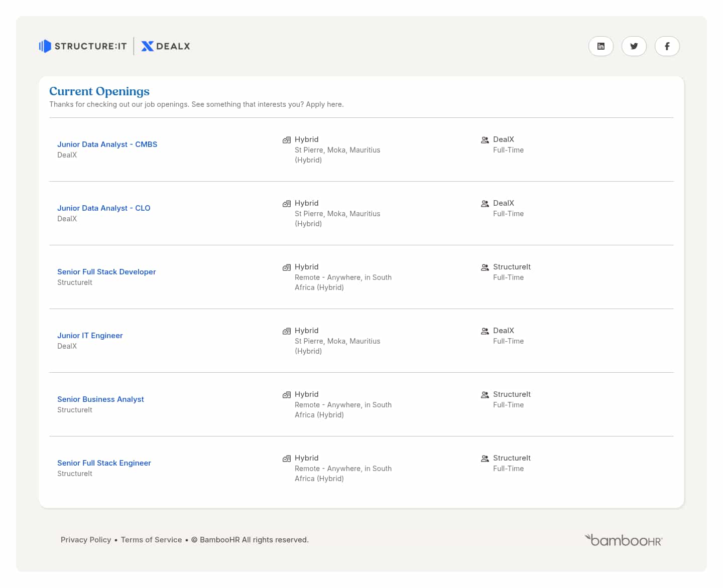Click department icon for Junior Data Analyst - CMBS
This screenshot has height=588, width=723.
485,140
